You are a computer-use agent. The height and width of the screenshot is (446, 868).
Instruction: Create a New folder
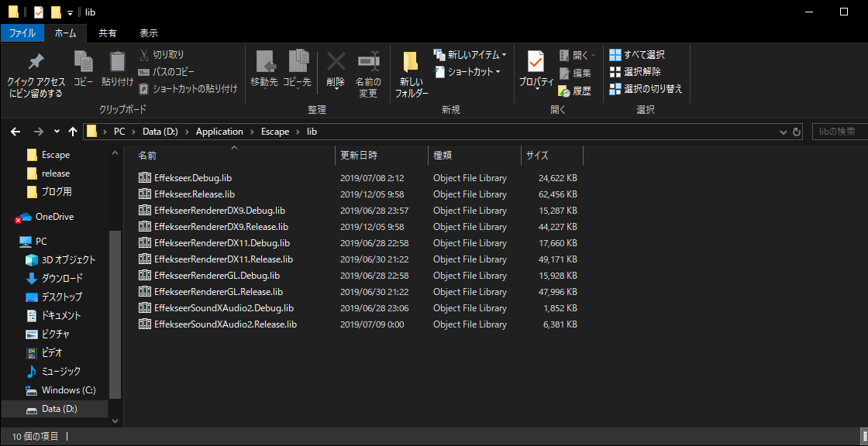pyautogui.click(x=412, y=74)
